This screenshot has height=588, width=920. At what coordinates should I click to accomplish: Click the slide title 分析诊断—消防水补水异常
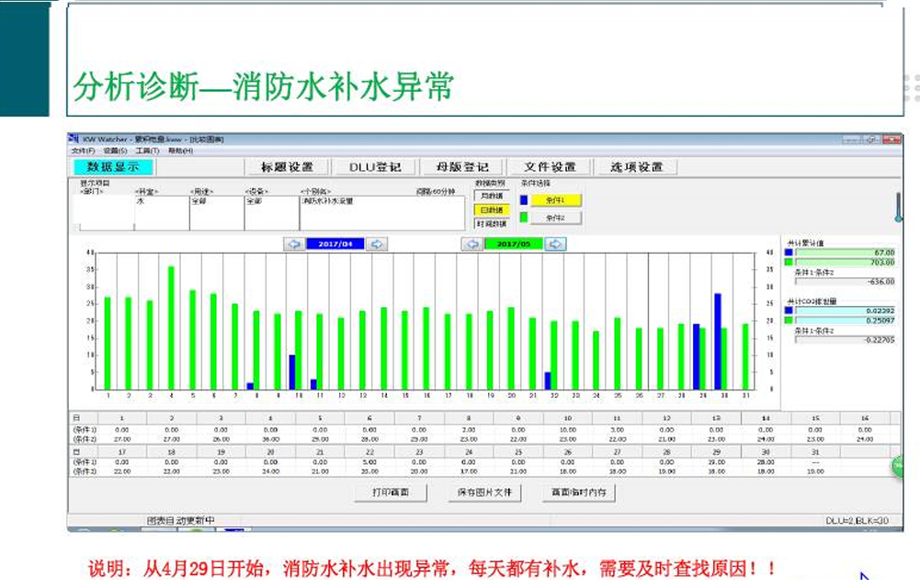(264, 86)
